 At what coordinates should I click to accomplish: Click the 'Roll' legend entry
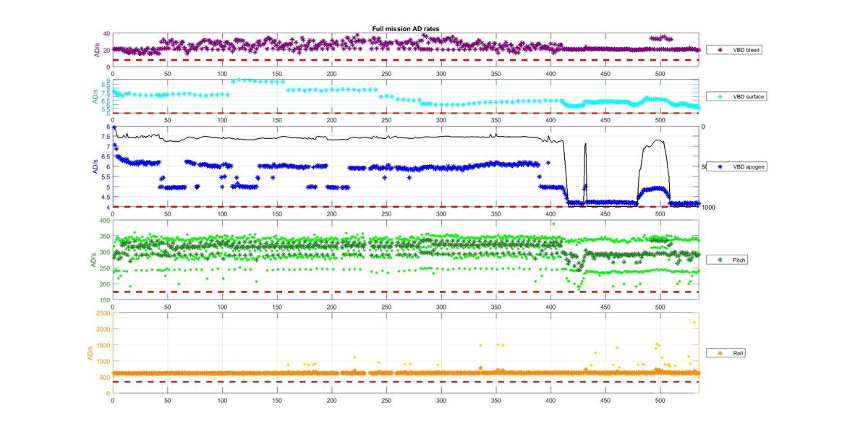(x=726, y=353)
